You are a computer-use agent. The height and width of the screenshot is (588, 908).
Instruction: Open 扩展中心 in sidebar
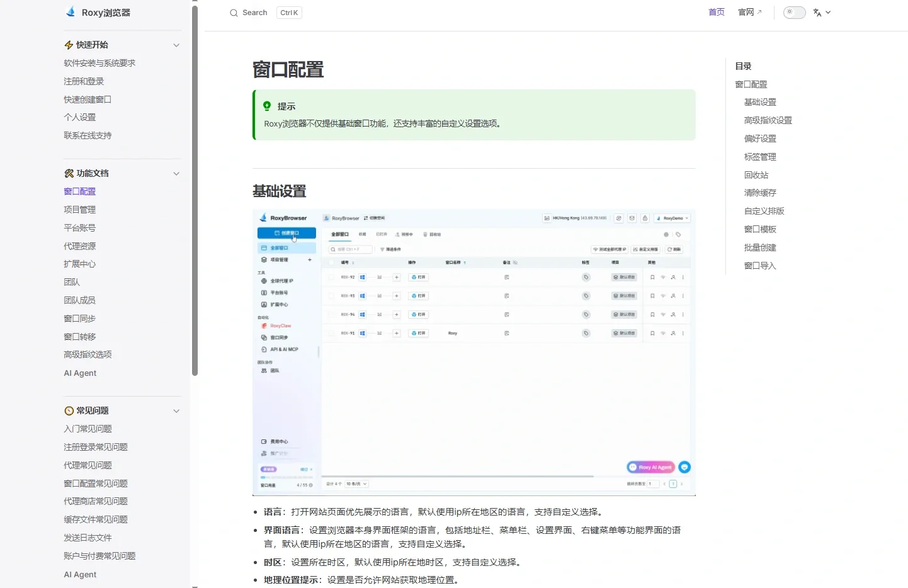click(x=80, y=264)
